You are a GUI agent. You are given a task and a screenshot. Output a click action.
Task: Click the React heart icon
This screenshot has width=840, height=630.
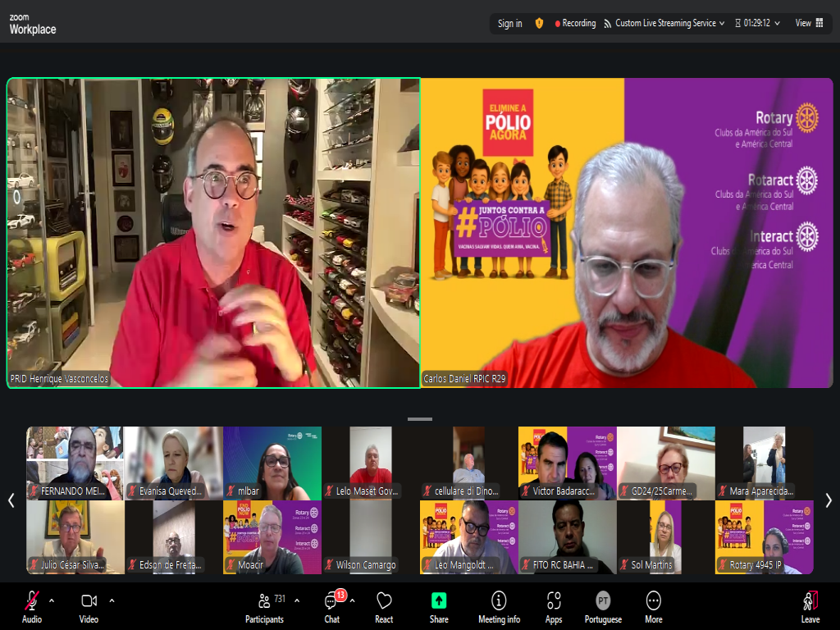pyautogui.click(x=384, y=607)
